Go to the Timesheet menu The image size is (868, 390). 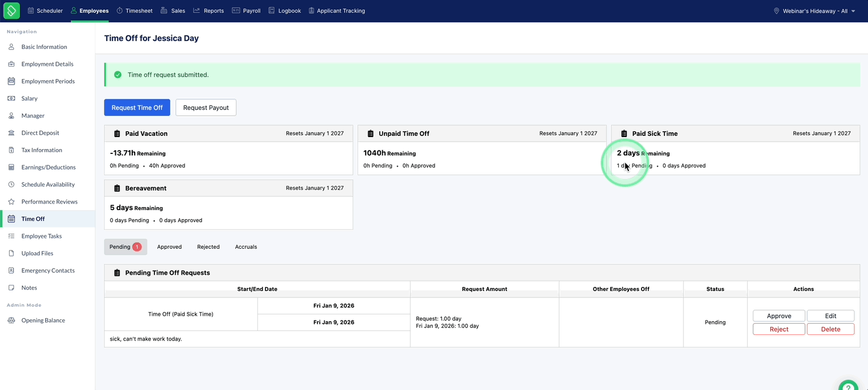click(135, 11)
